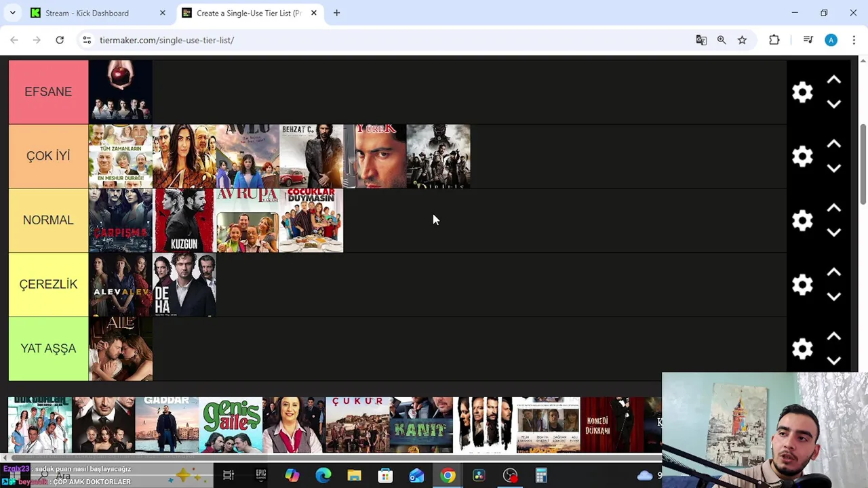868x488 pixels.
Task: Click the page vertical scrollbar
Action: [863, 163]
